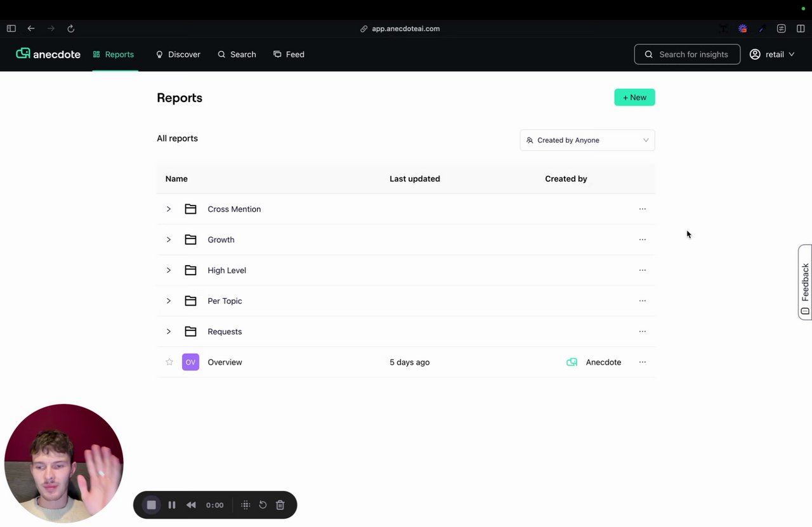
Task: Open more options for High Level
Action: point(643,270)
